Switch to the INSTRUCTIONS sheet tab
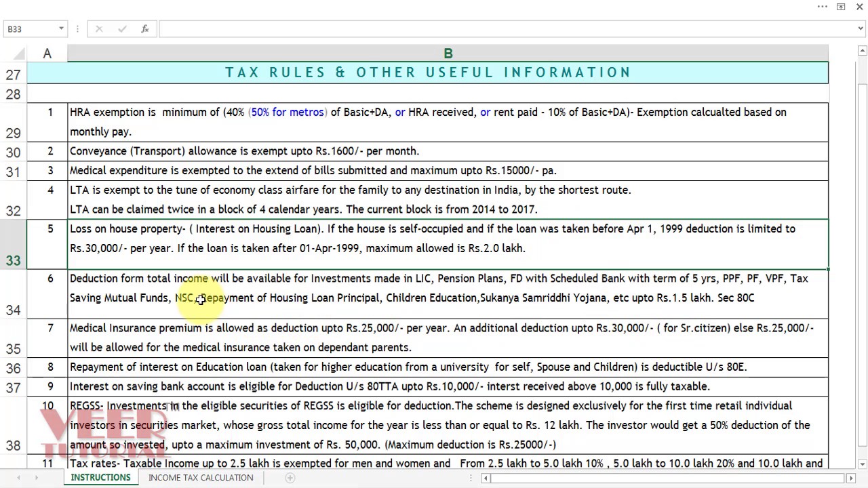Screen dimensions: 868x488 tap(100, 478)
